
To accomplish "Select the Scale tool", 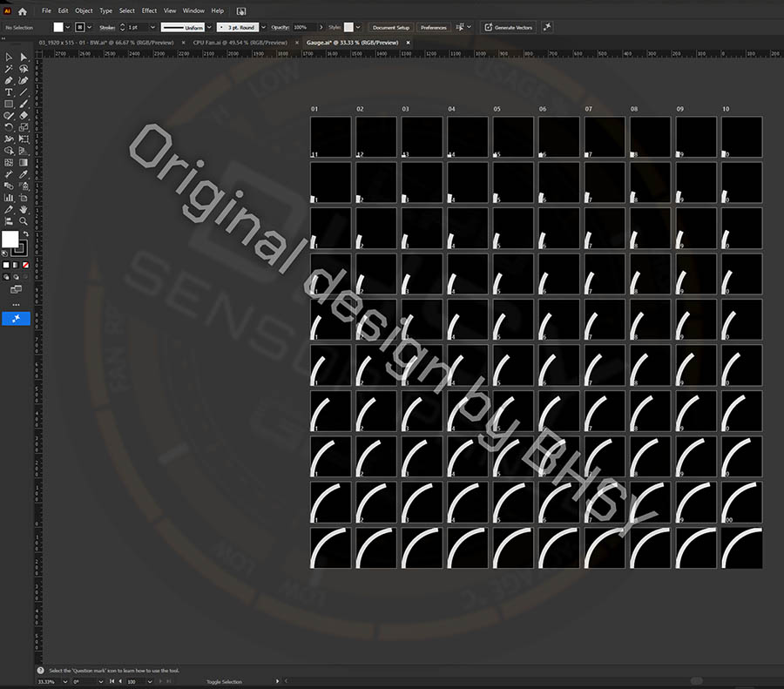I will pyautogui.click(x=23, y=127).
